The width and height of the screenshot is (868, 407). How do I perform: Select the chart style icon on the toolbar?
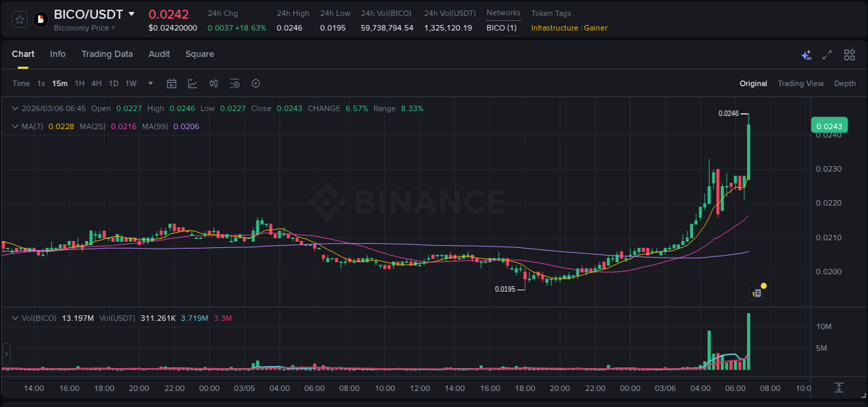coord(192,83)
